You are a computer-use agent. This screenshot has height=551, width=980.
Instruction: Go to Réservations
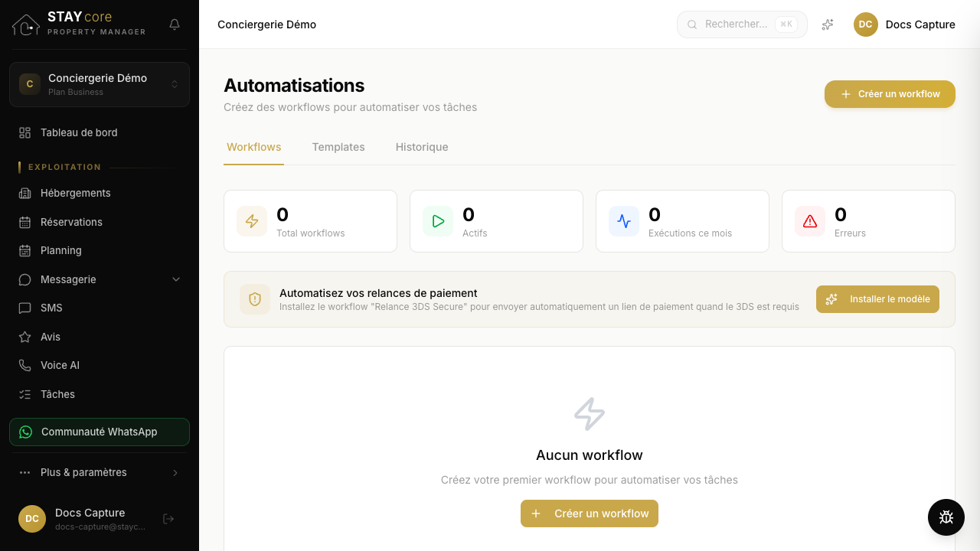pos(100,222)
